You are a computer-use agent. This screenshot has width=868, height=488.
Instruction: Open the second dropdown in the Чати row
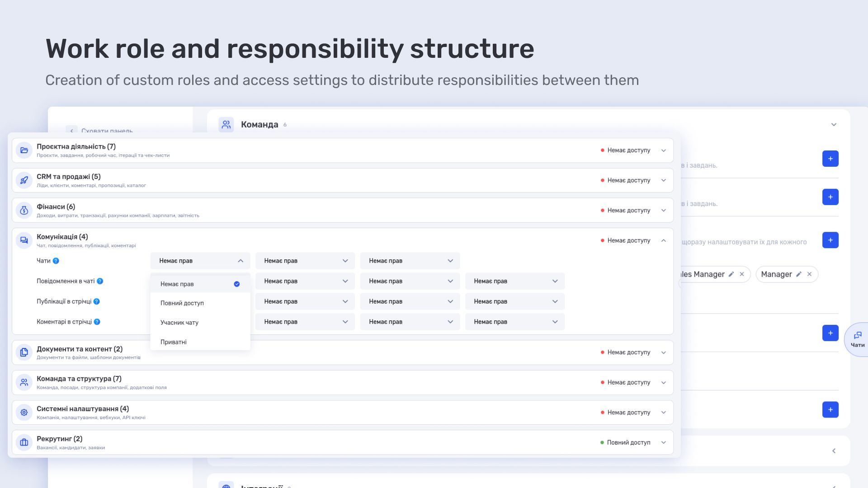(305, 261)
